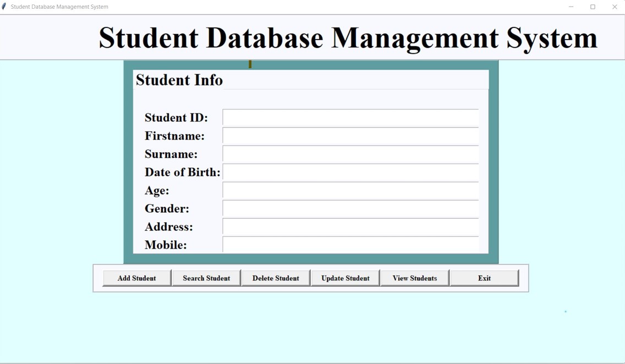Click the Tkinter feather icon in title bar
Image resolution: width=625 pixels, height=364 pixels.
(4, 7)
